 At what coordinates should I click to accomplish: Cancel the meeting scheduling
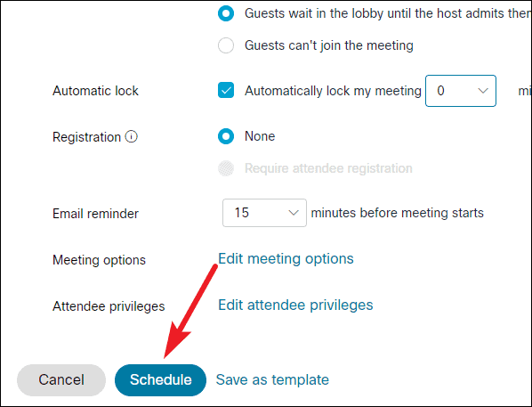pyautogui.click(x=61, y=379)
